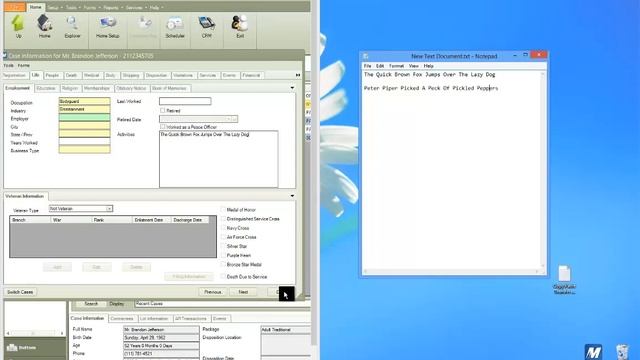Click the Previous button
This screenshot has width=640, height=360.
click(213, 292)
